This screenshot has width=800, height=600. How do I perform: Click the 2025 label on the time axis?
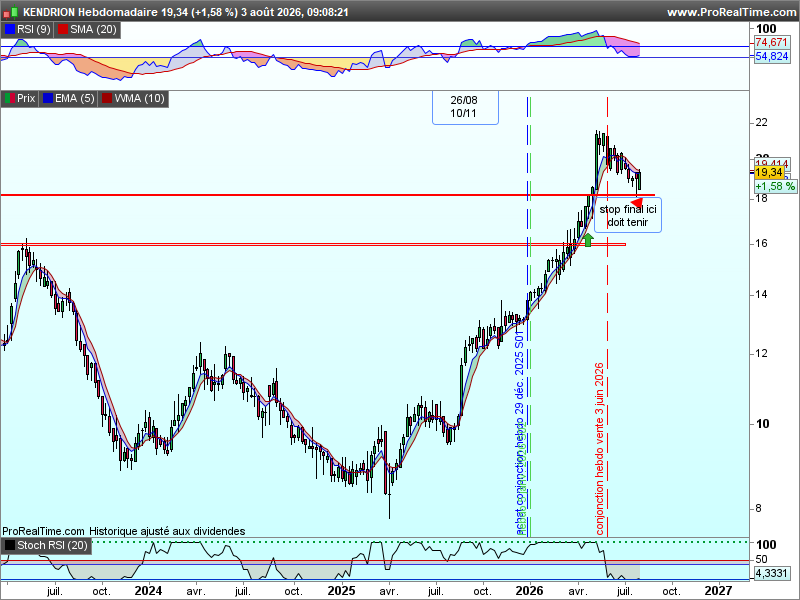pyautogui.click(x=341, y=591)
